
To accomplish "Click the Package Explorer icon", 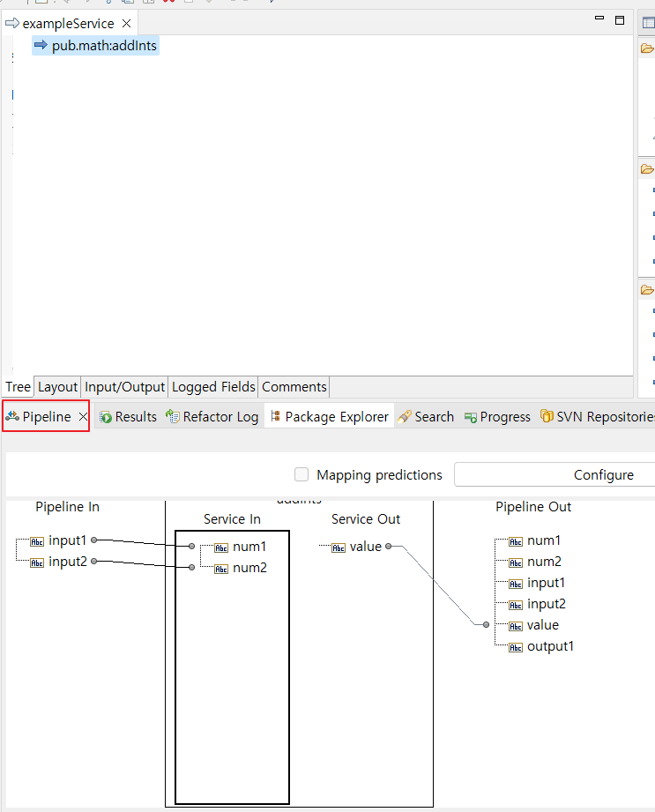I will (x=275, y=416).
